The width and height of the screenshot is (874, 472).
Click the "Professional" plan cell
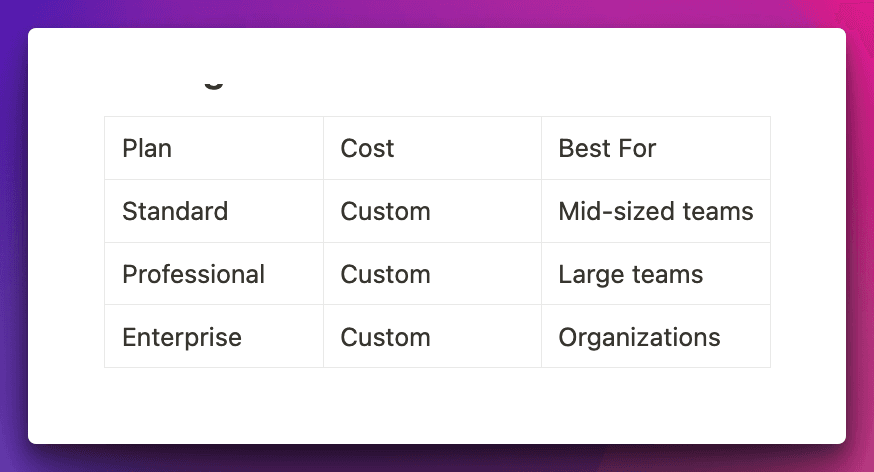point(193,275)
